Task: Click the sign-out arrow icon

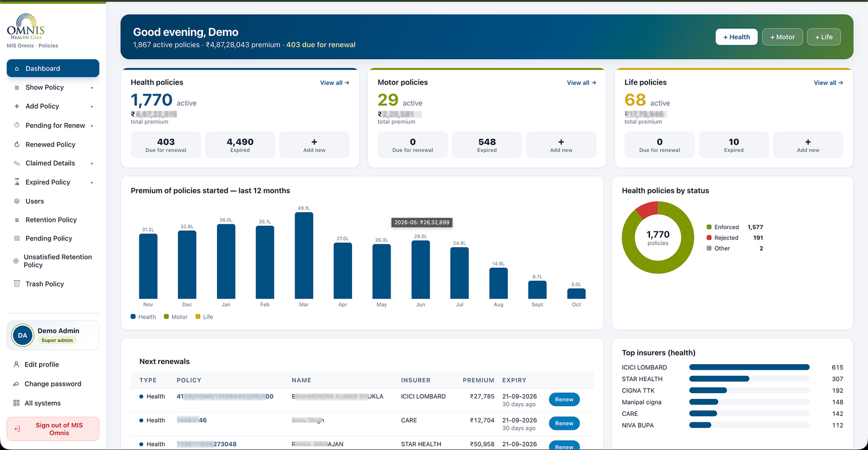Action: pyautogui.click(x=17, y=429)
